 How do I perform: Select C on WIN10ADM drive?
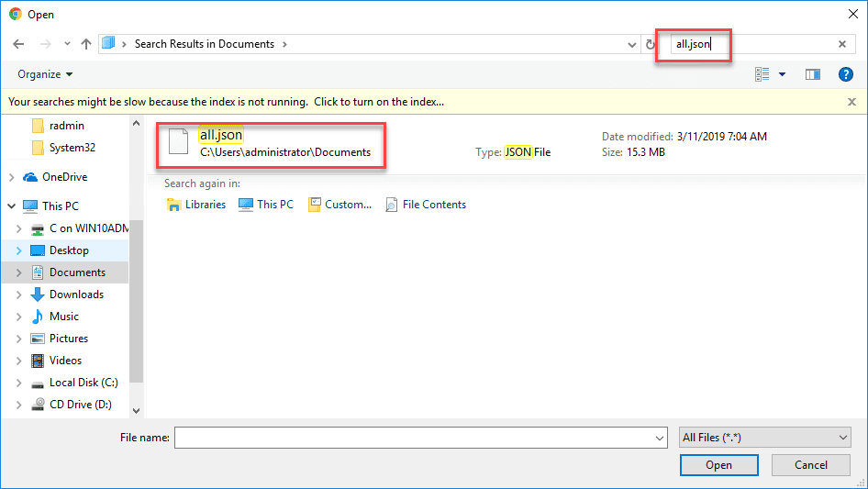[79, 228]
